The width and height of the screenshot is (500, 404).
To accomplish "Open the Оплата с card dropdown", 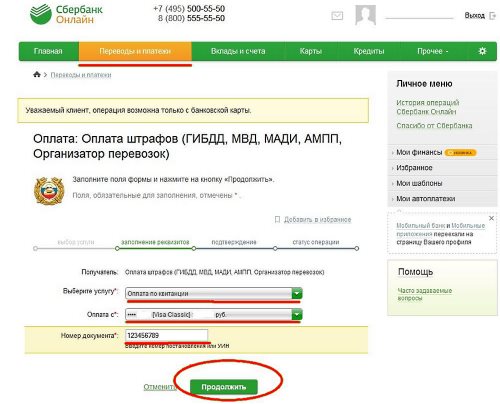I will (214, 314).
